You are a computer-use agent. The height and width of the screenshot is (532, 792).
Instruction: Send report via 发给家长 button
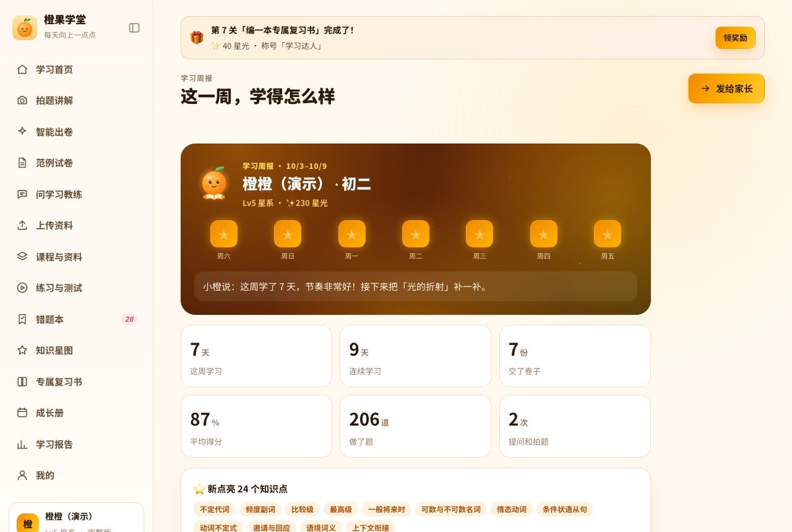click(726, 88)
